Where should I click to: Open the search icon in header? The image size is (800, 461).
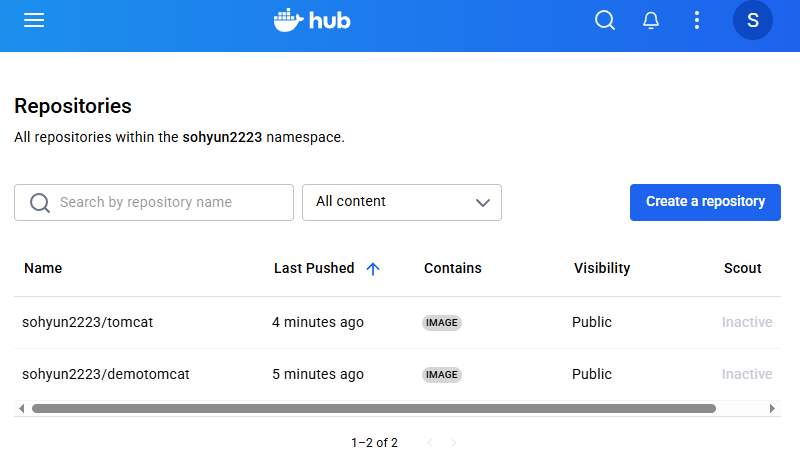605,20
